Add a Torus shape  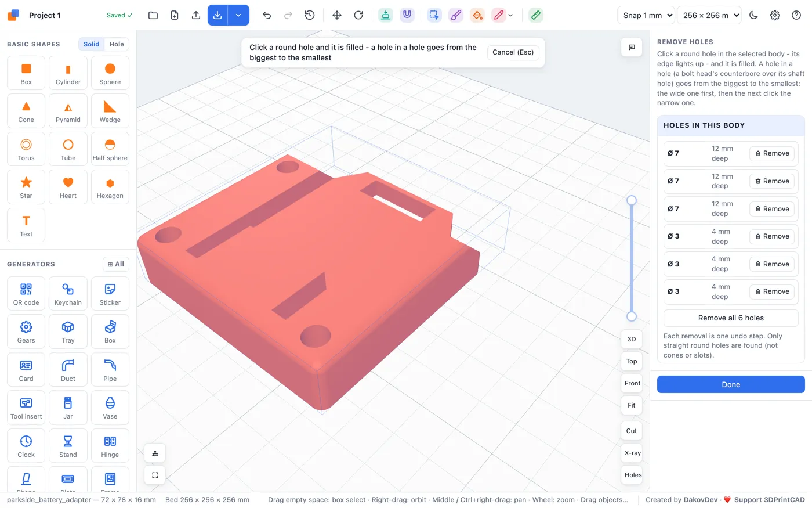click(26, 149)
